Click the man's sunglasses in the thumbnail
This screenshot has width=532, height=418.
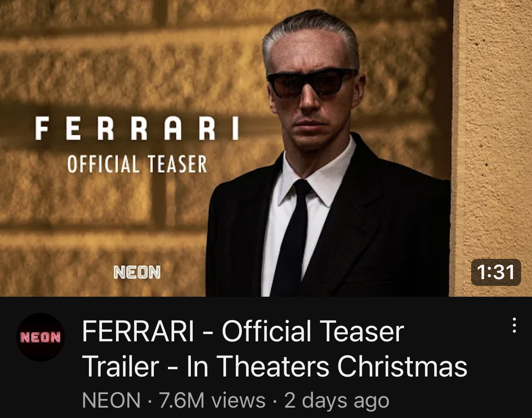click(x=312, y=83)
